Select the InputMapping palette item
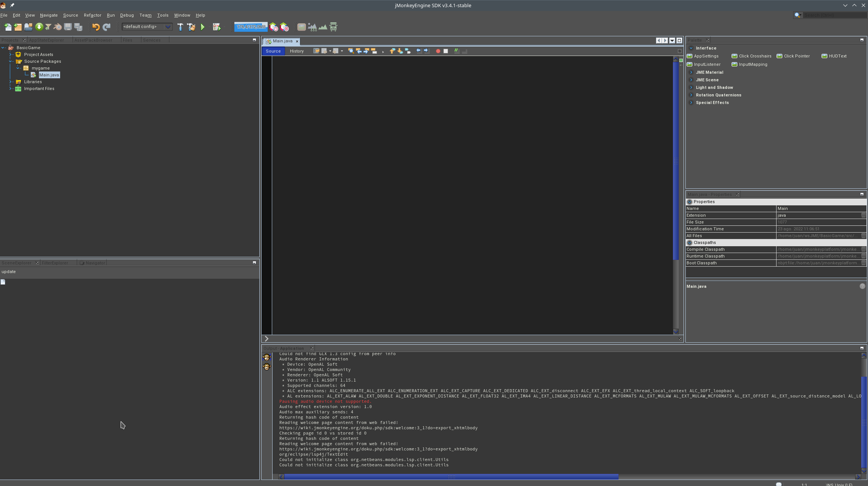The image size is (868, 486). point(749,64)
